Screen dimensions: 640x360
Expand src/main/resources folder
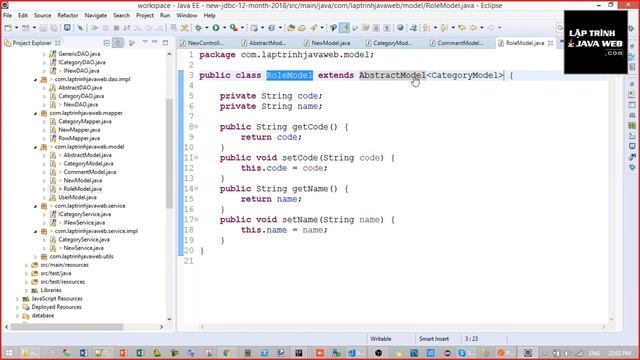tap(27, 265)
